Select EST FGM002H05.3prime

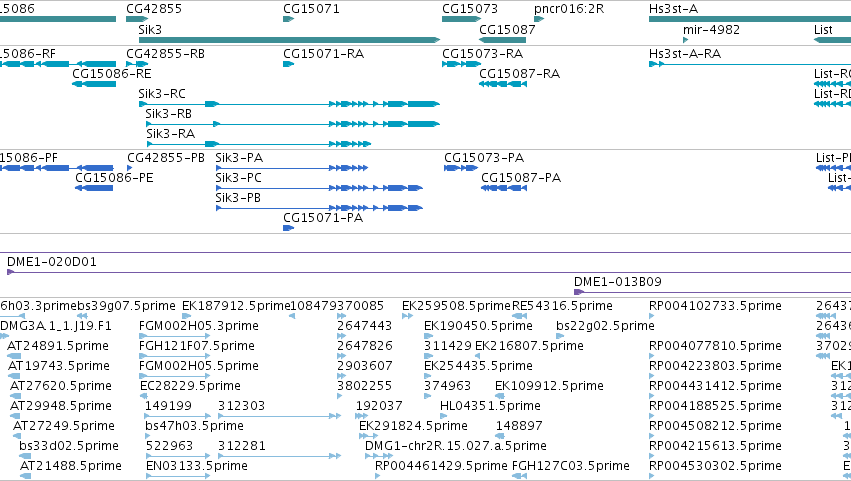point(199,326)
